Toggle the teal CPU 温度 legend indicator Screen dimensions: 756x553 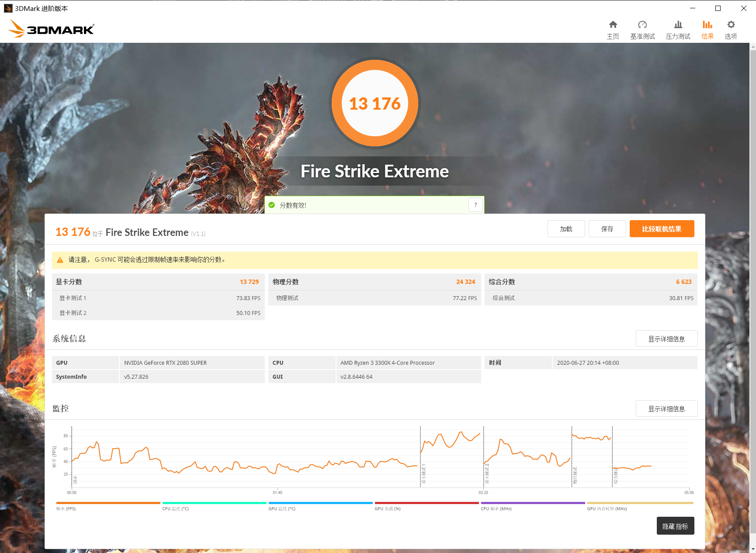[x=214, y=506]
